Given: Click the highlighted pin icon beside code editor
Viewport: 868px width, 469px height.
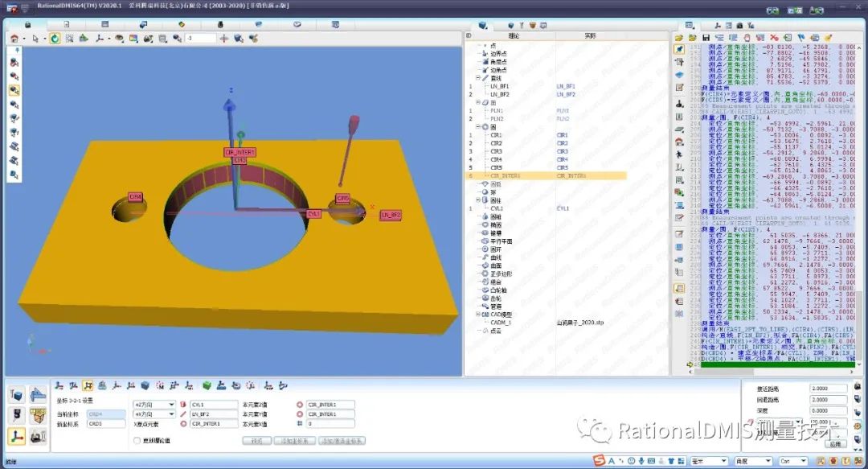Looking at the screenshot, I should 679,49.
